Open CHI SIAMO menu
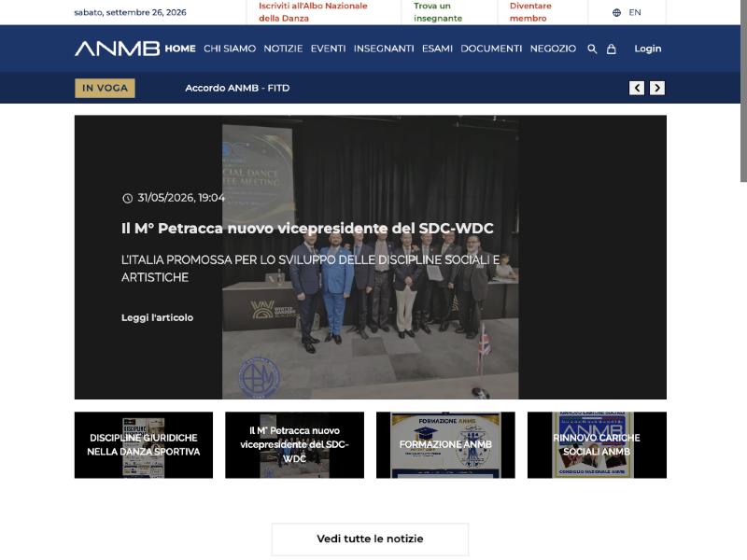This screenshot has width=747, height=560. pyautogui.click(x=230, y=49)
